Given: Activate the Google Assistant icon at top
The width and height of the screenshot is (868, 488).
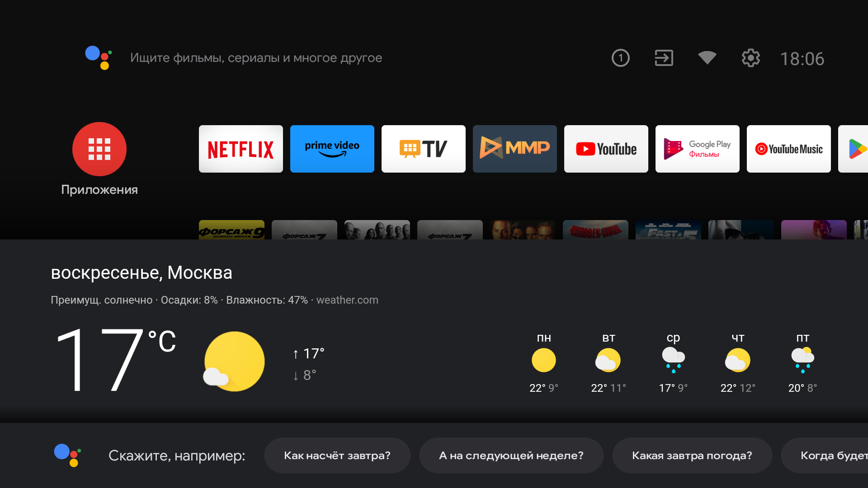Looking at the screenshot, I should pyautogui.click(x=99, y=58).
